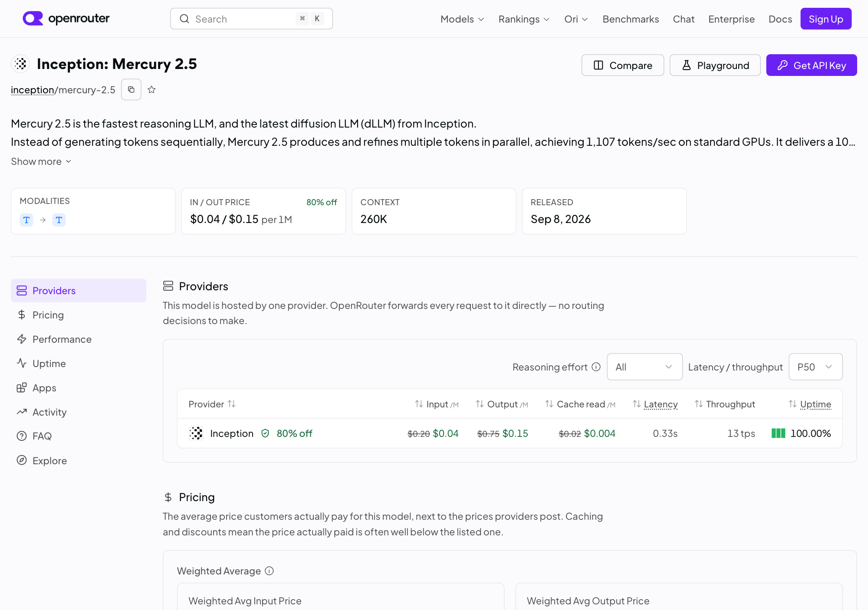Image resolution: width=868 pixels, height=610 pixels.
Task: Open the Ori dropdown menu
Action: [x=576, y=19]
